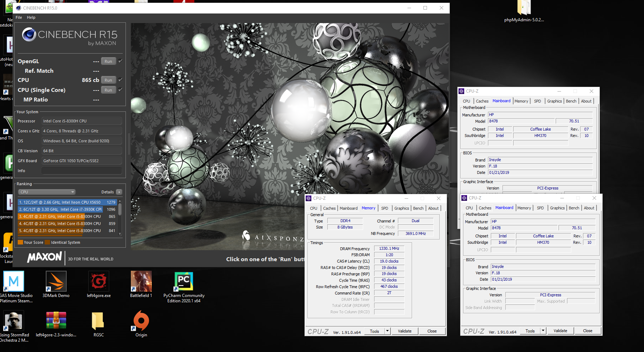Click Close button in CPU-Z Memory window
Viewport: 644px width, 352px height.
[x=432, y=331]
